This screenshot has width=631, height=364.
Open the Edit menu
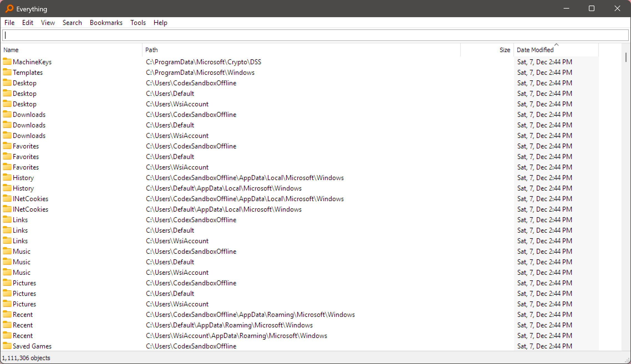tap(28, 23)
